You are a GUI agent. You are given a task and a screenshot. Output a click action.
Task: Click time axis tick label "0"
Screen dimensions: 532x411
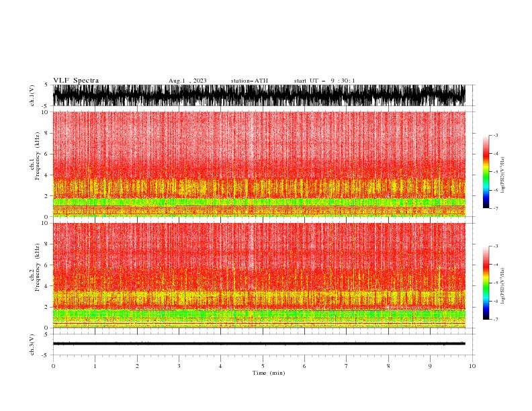(x=53, y=366)
